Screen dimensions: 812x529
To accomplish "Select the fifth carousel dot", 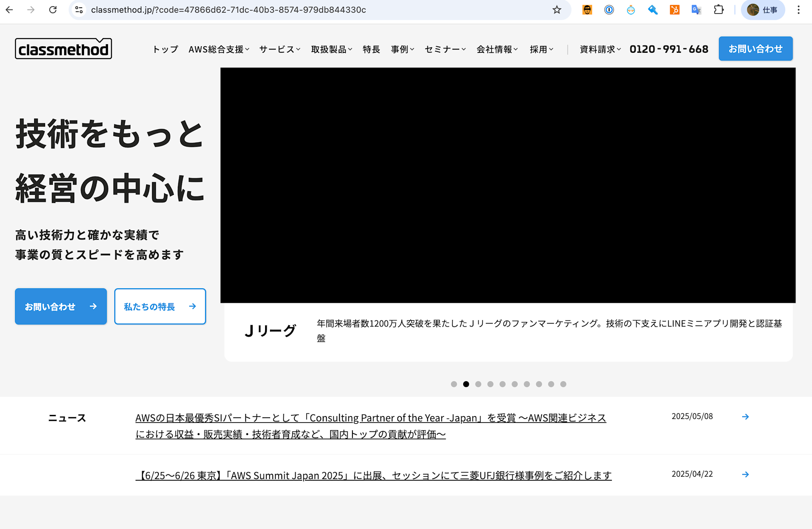I will pyautogui.click(x=503, y=384).
